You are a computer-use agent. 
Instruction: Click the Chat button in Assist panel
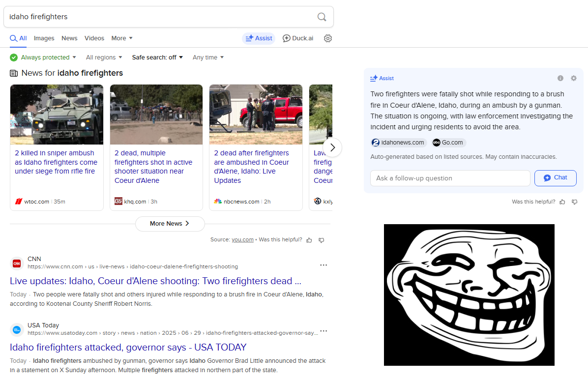click(x=556, y=178)
